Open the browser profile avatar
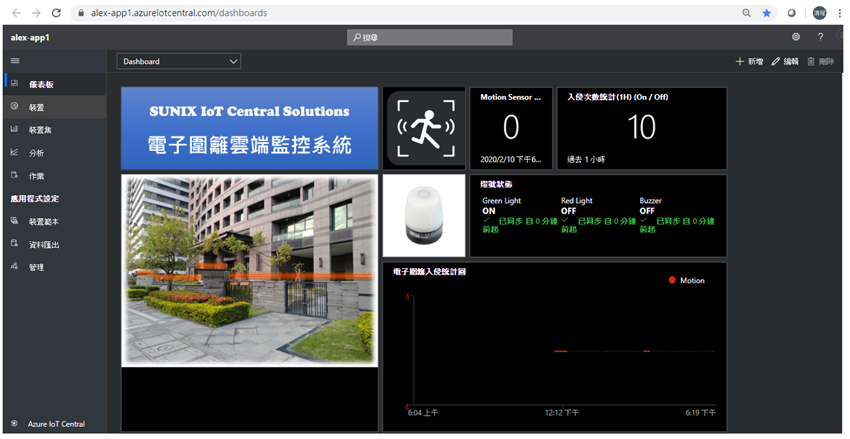 [820, 13]
